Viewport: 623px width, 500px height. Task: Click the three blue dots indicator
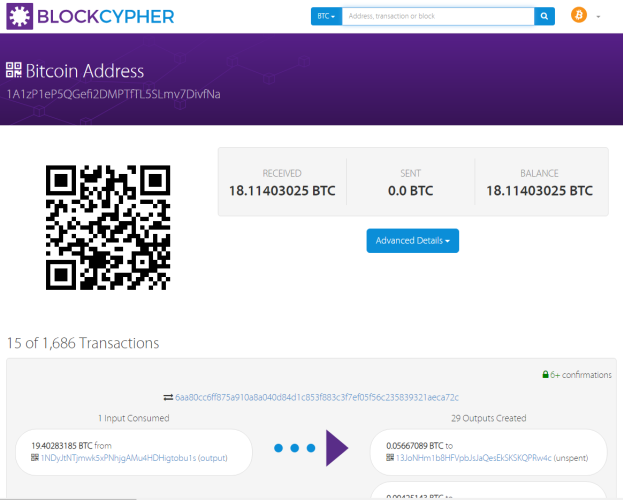(x=294, y=448)
